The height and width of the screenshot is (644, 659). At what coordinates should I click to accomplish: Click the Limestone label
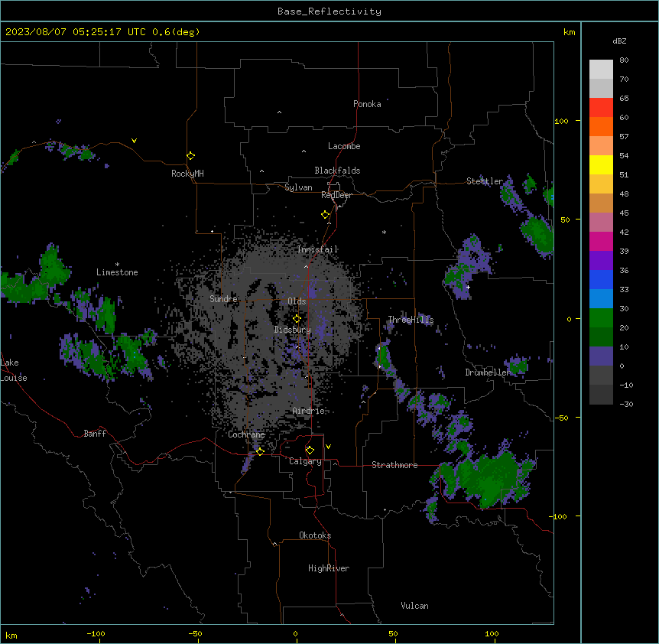[x=117, y=272]
